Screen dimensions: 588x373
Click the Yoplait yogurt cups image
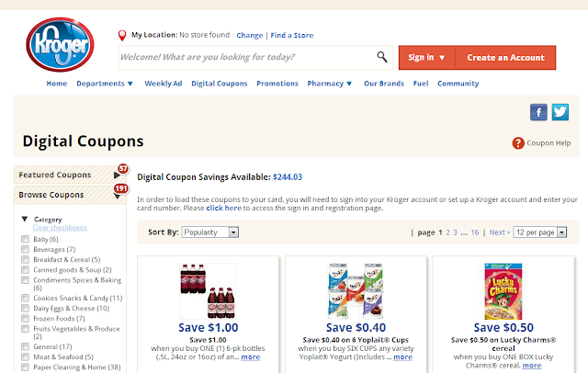coord(356,291)
